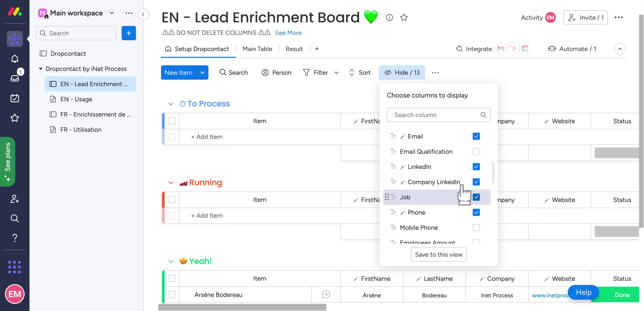The width and height of the screenshot is (644, 311).
Task: Open New Item dropdown arrow
Action: coord(202,73)
